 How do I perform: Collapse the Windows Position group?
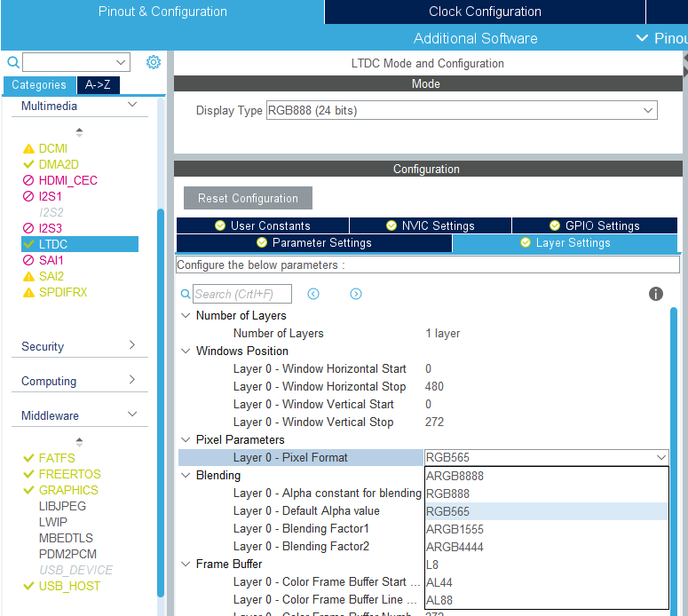186,351
